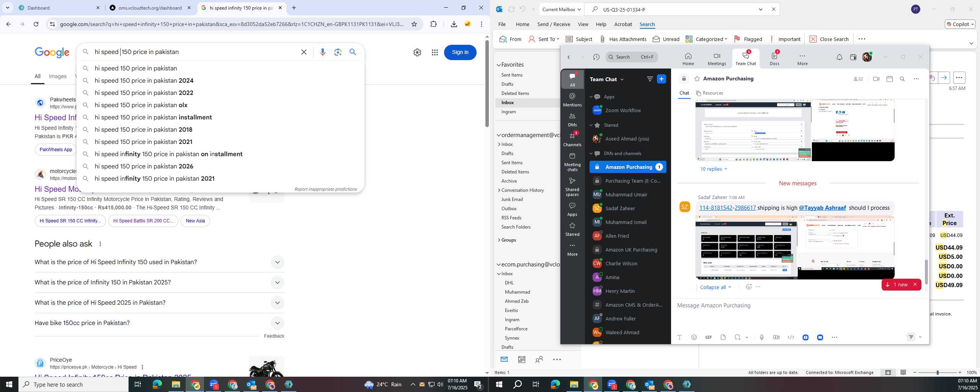Open the Current Mailbox scope dropdown
This screenshot has width=980, height=392.
pos(562,9)
